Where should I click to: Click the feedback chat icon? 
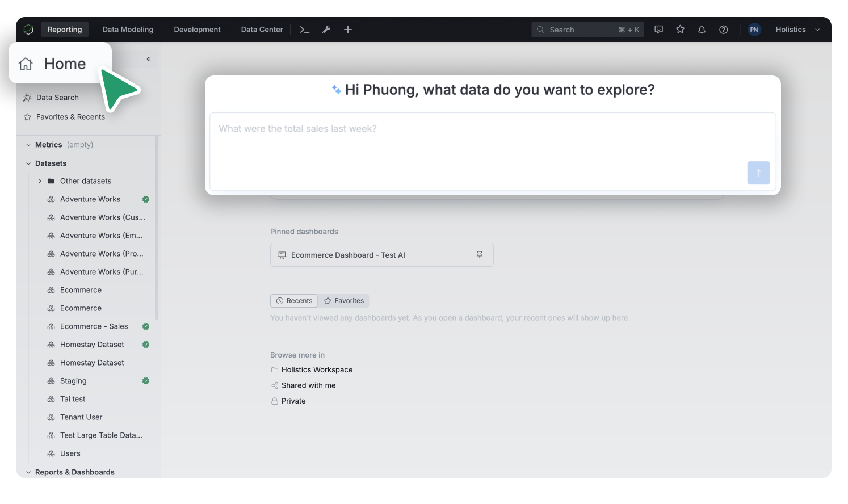tap(658, 30)
